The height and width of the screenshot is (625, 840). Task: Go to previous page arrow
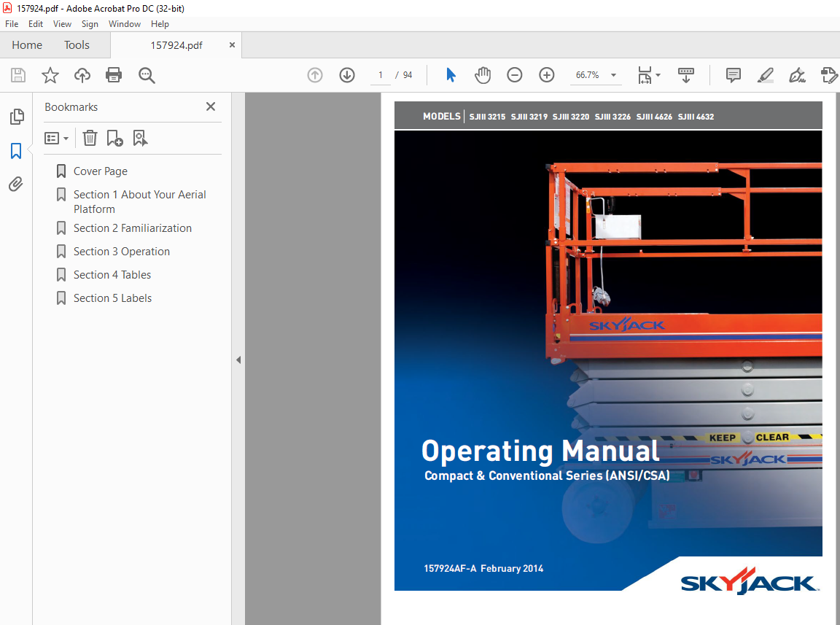[315, 75]
